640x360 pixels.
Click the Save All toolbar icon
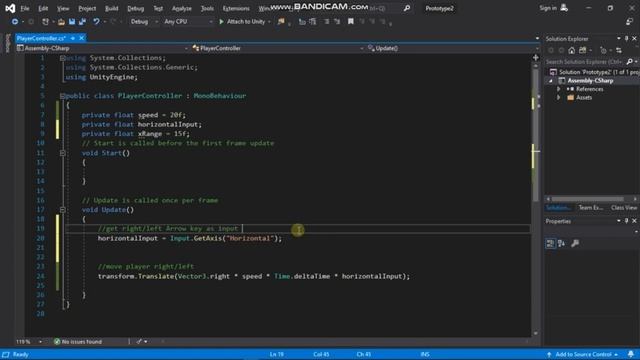pos(82,22)
